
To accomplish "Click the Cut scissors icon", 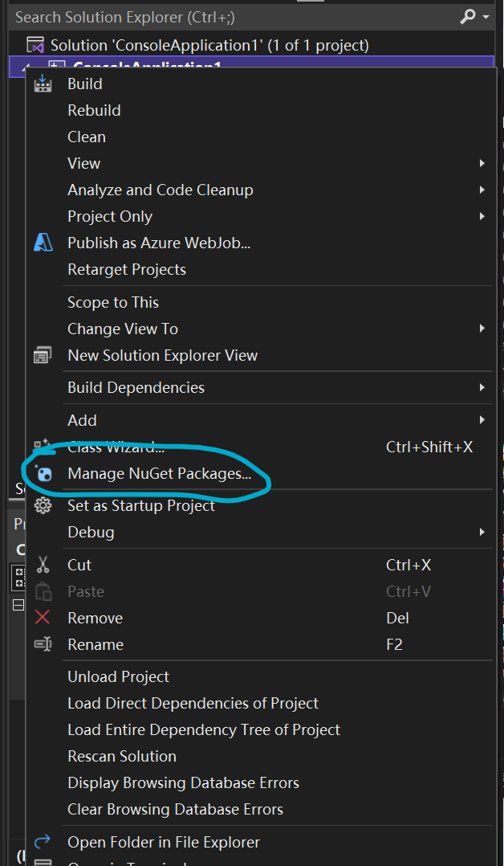I will 43,565.
